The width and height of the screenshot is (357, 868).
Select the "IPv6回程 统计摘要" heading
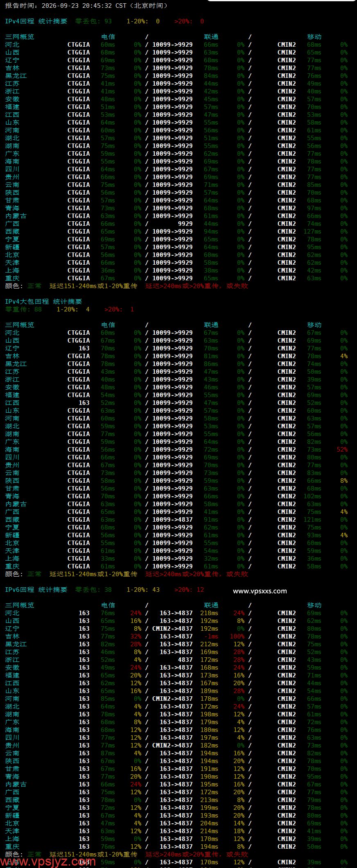pos(36,590)
